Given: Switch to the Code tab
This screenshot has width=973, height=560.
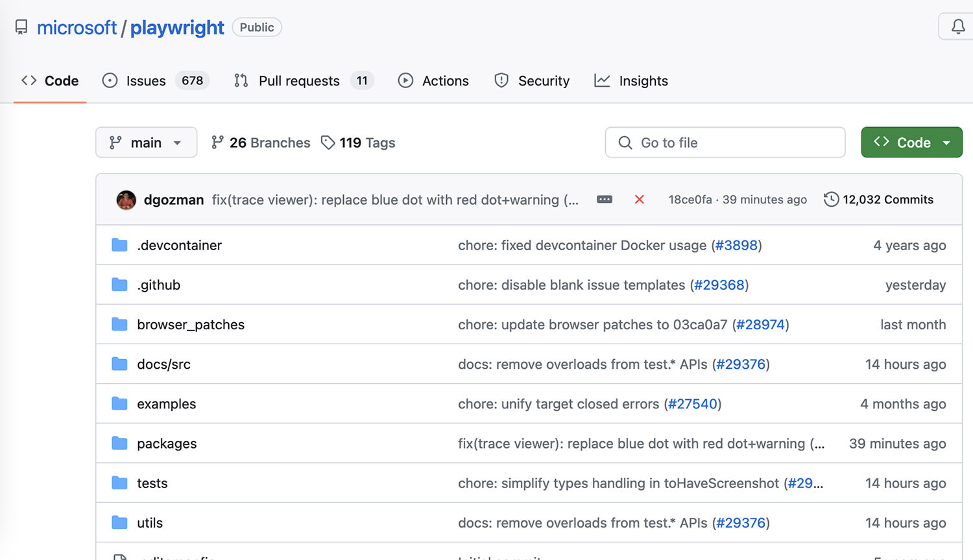Looking at the screenshot, I should [x=50, y=81].
